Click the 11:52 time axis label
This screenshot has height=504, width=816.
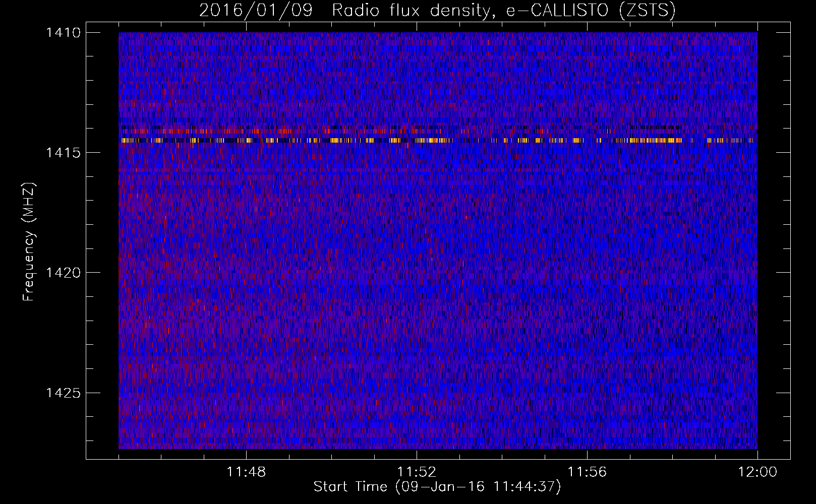(x=417, y=472)
